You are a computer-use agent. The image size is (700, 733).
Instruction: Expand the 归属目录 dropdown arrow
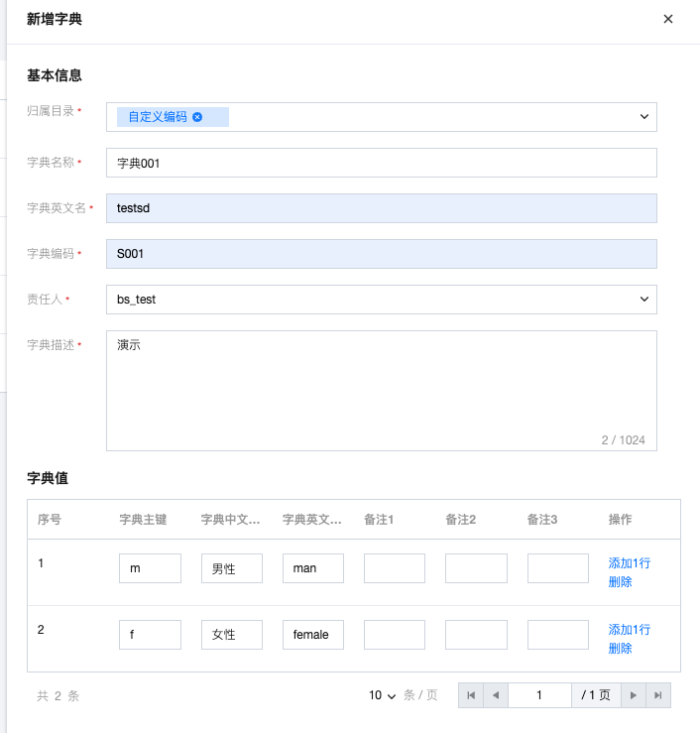coord(643,116)
